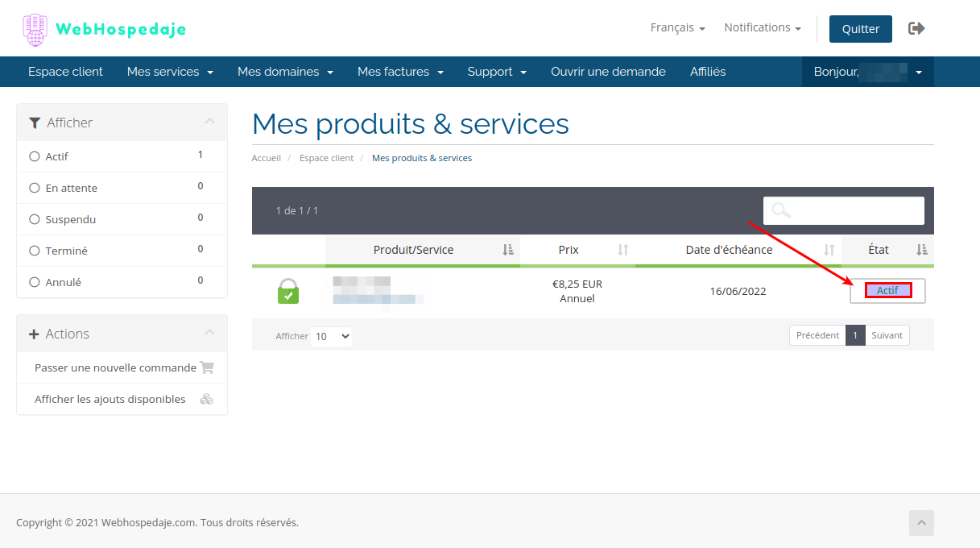Click the filter funnel icon beside Afficher
The image size is (980, 548).
35,122
